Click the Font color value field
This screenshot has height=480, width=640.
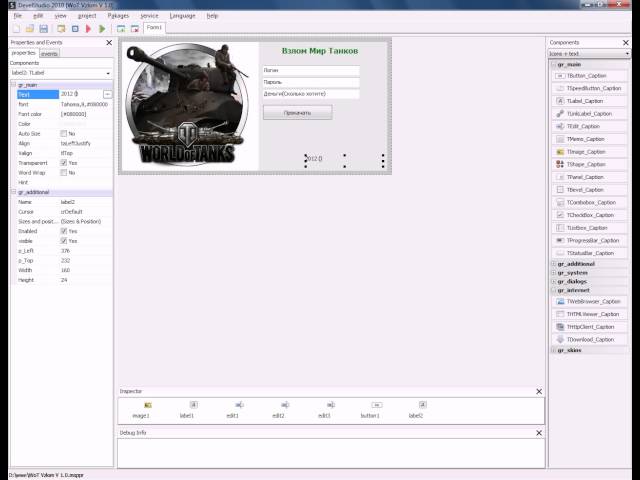click(x=86, y=114)
